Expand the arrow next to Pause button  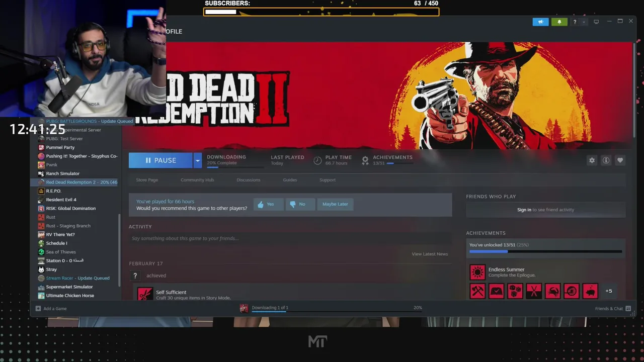click(x=198, y=160)
